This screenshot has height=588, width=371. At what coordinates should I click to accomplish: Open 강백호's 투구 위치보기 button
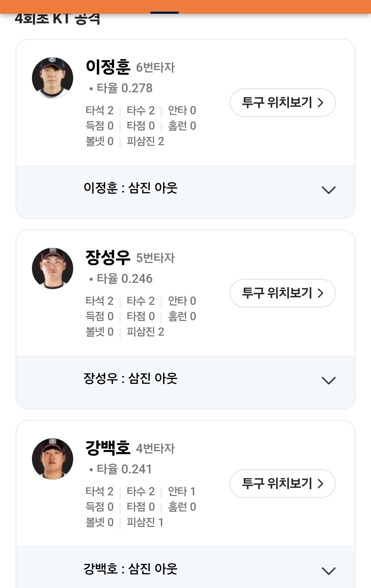pyautogui.click(x=282, y=484)
